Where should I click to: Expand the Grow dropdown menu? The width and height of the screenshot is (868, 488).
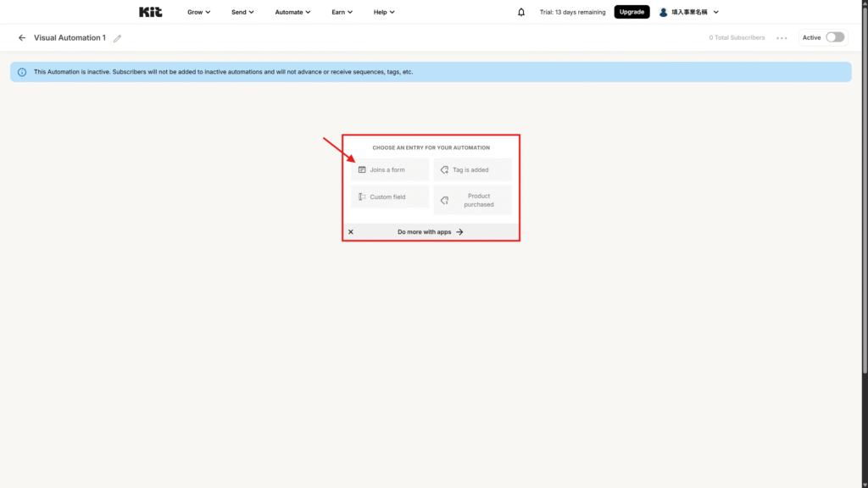[199, 12]
